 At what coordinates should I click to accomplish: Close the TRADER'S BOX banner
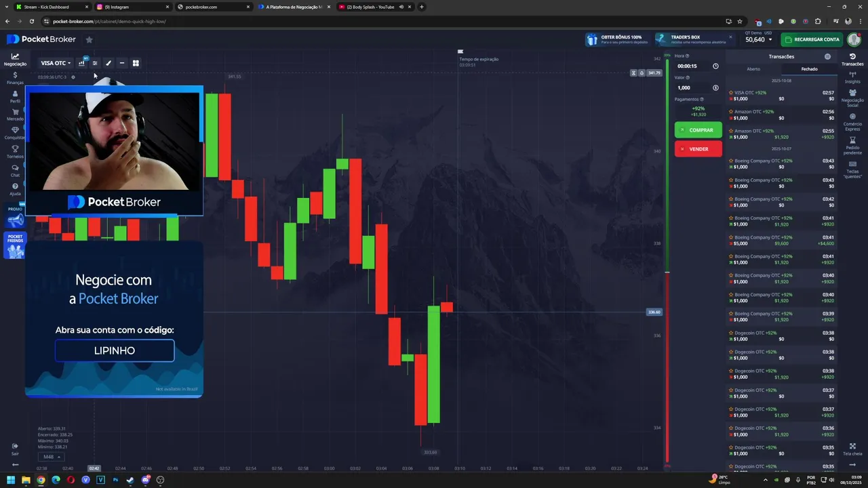(730, 37)
